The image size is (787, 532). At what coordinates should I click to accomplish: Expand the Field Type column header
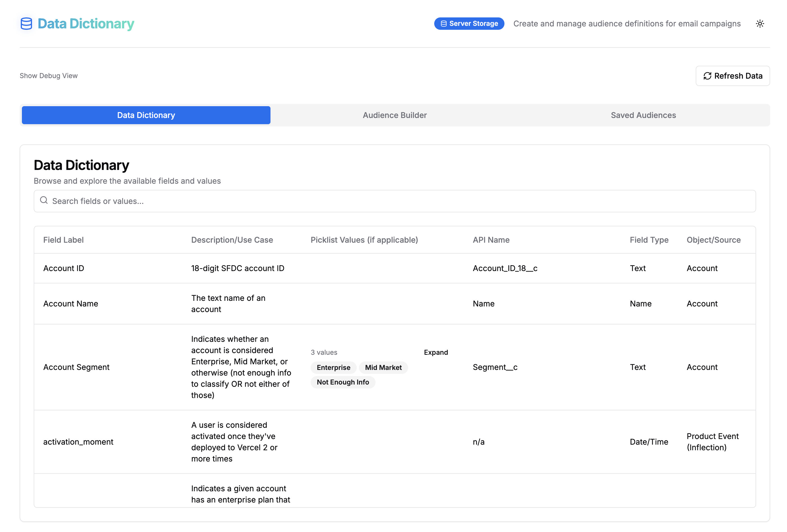coord(649,240)
